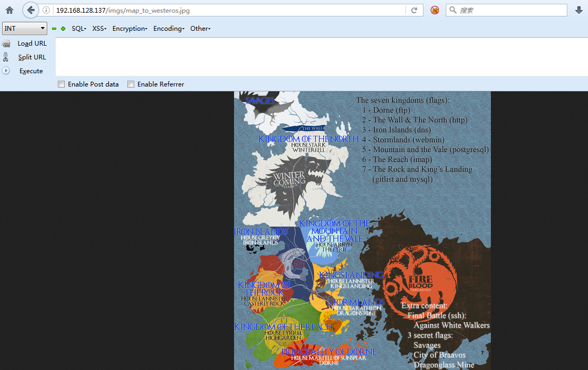The image size is (588, 370).
Task: Reload the page with the refresh icon
Action: pos(414,10)
